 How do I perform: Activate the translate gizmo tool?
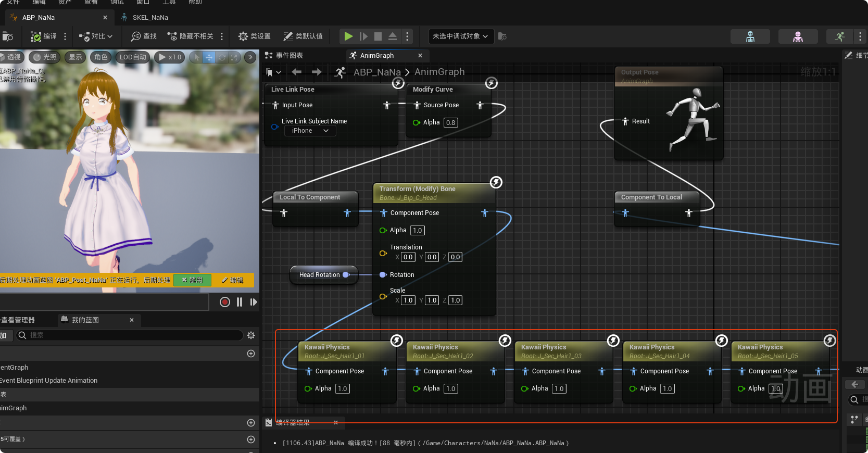point(209,57)
